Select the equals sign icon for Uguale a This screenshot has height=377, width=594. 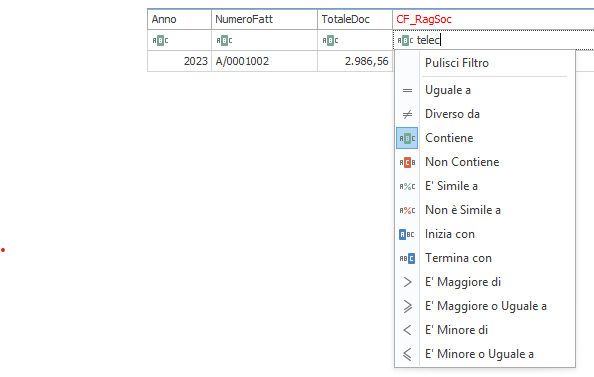pos(407,91)
